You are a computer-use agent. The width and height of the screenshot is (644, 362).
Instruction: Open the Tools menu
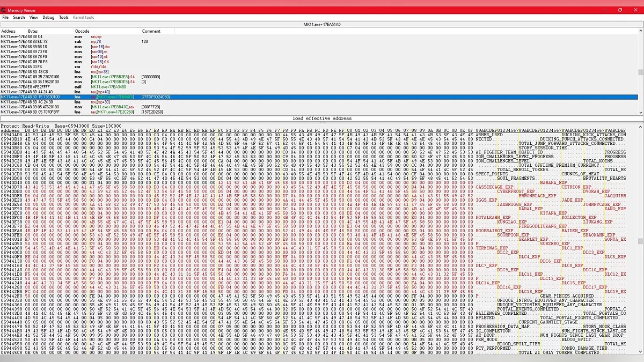click(x=64, y=18)
